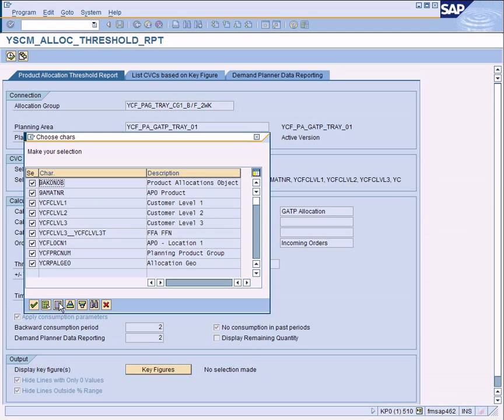Select Product Allocation Threshold Report tab
Image resolution: width=504 pixels, height=420 pixels.
[x=68, y=75]
